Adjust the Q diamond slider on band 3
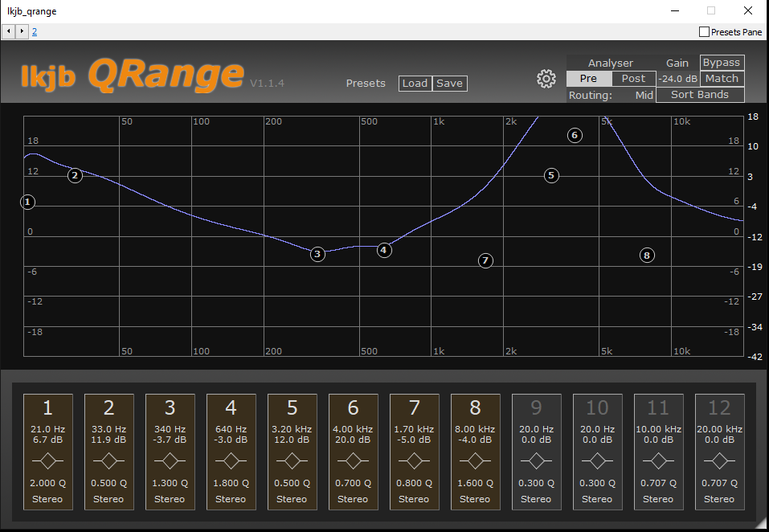769x532 pixels. click(170, 462)
